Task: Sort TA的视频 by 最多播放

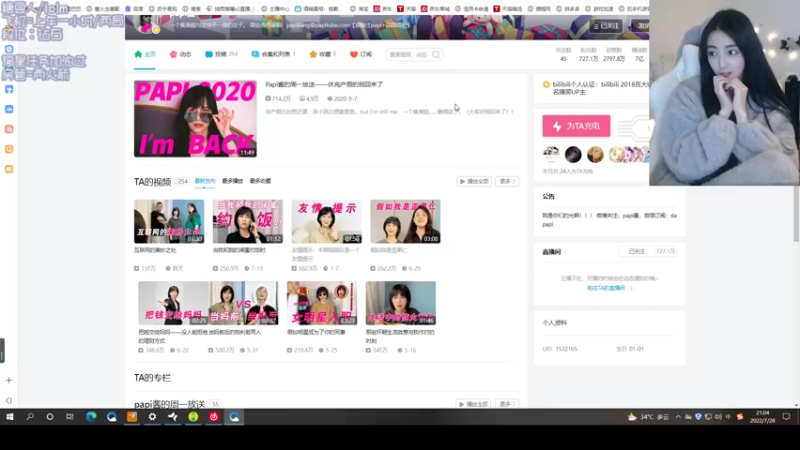Action: tap(233, 181)
